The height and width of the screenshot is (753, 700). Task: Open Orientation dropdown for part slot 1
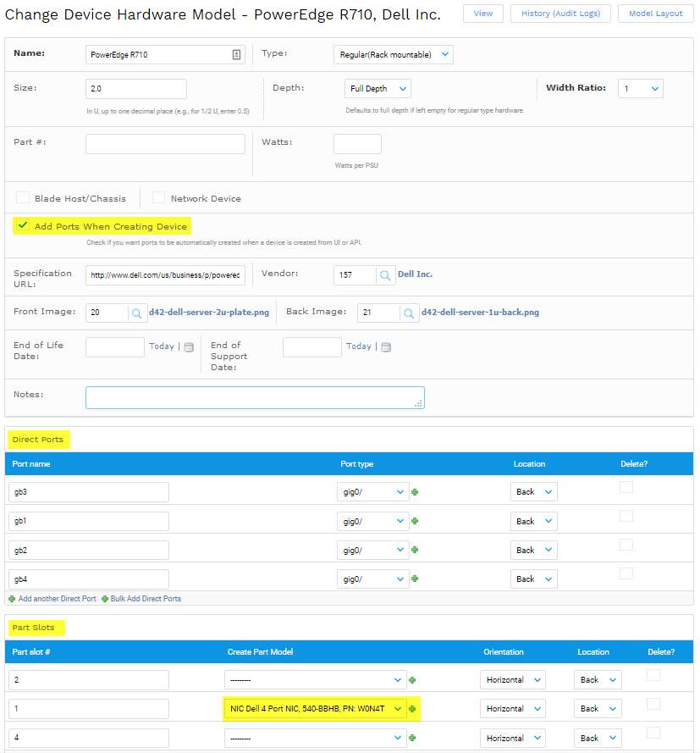pyautogui.click(x=513, y=709)
